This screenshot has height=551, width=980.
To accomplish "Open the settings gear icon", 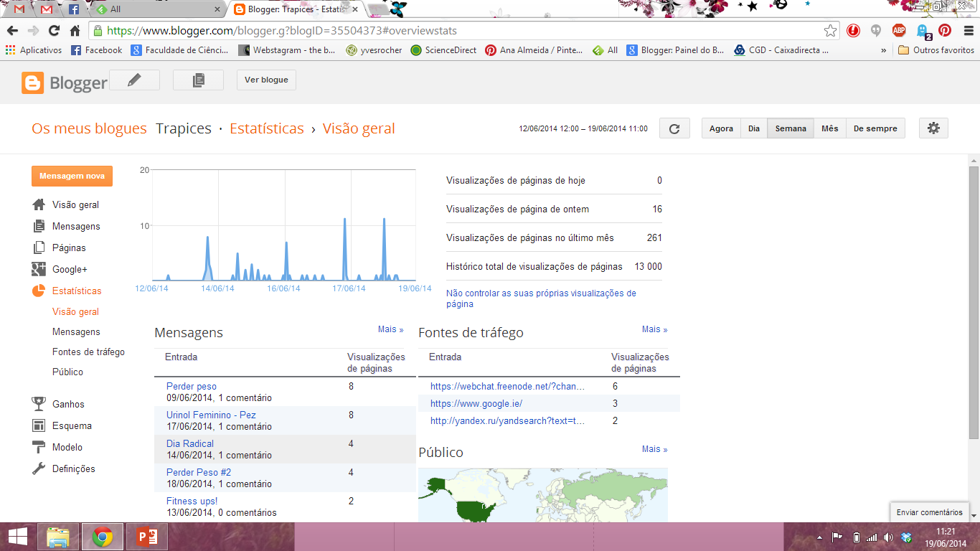I will tap(933, 128).
